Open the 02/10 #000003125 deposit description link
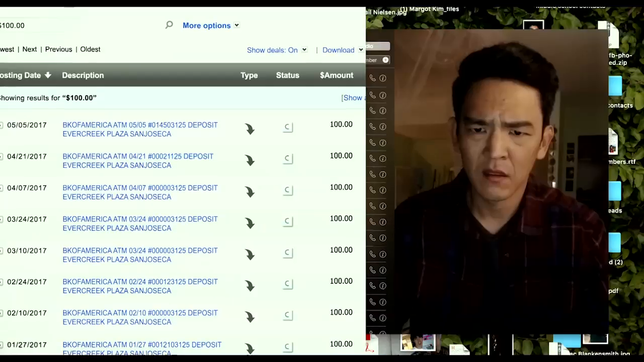 140,317
